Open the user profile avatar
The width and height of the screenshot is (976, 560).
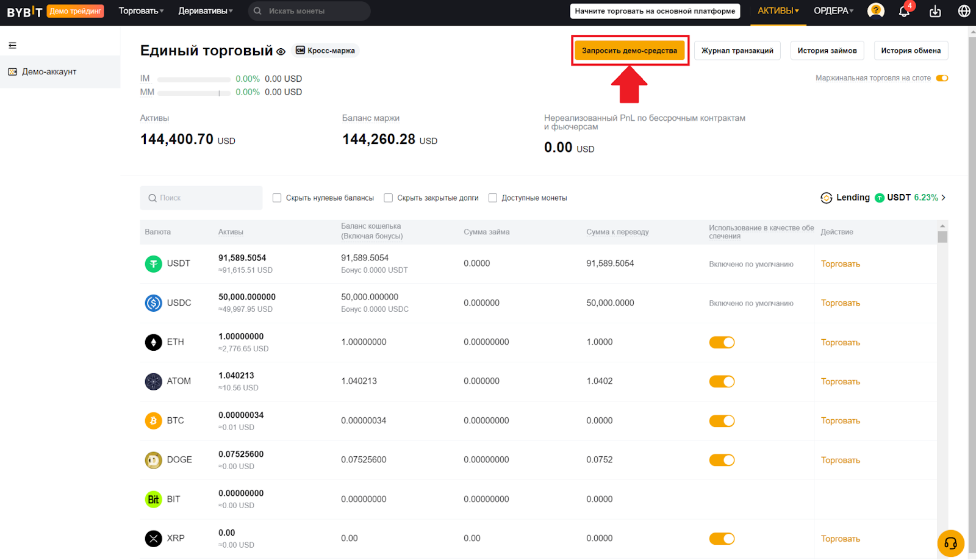click(875, 11)
